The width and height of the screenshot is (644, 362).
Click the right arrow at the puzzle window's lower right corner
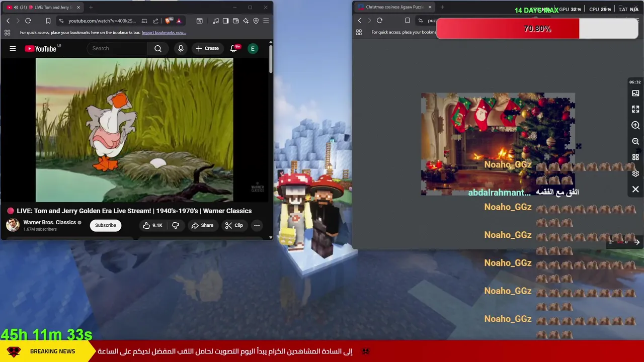(636, 242)
